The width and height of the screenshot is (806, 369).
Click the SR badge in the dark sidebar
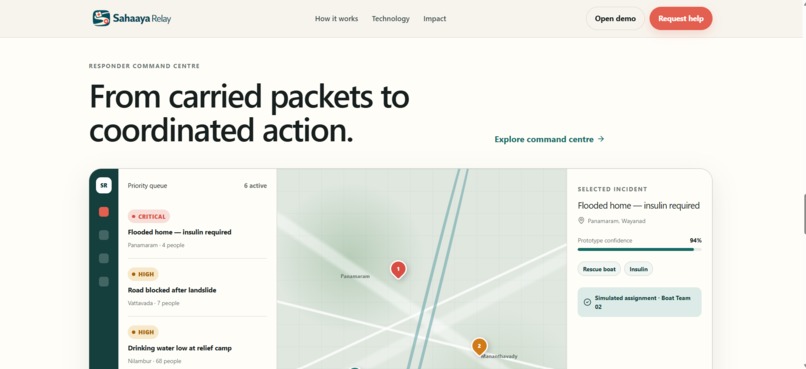[104, 186]
